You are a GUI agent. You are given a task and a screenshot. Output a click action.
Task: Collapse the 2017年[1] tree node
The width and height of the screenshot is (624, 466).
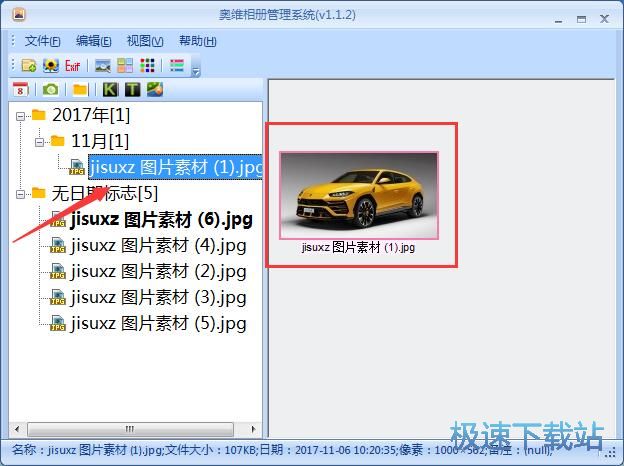[22, 115]
